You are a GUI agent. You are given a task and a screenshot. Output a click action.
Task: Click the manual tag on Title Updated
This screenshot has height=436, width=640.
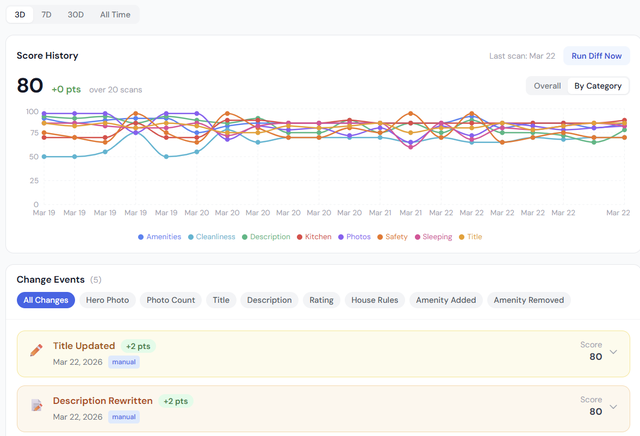pyautogui.click(x=124, y=362)
